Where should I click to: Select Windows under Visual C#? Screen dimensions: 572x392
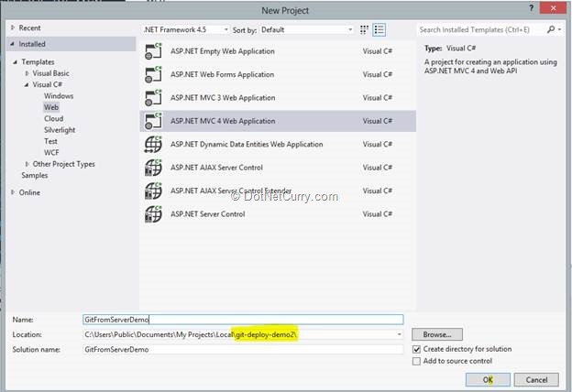tap(59, 96)
